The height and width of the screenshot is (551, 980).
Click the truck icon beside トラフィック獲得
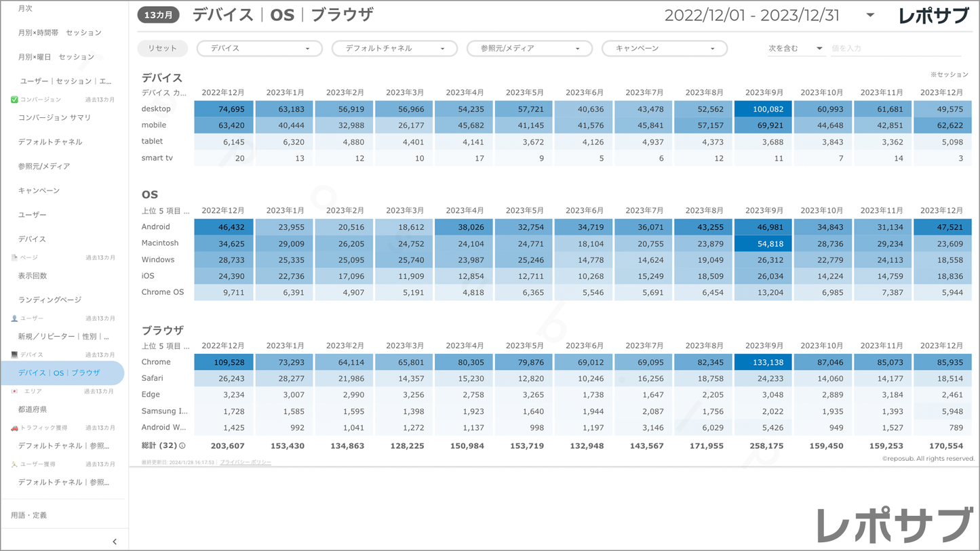[x=14, y=428]
